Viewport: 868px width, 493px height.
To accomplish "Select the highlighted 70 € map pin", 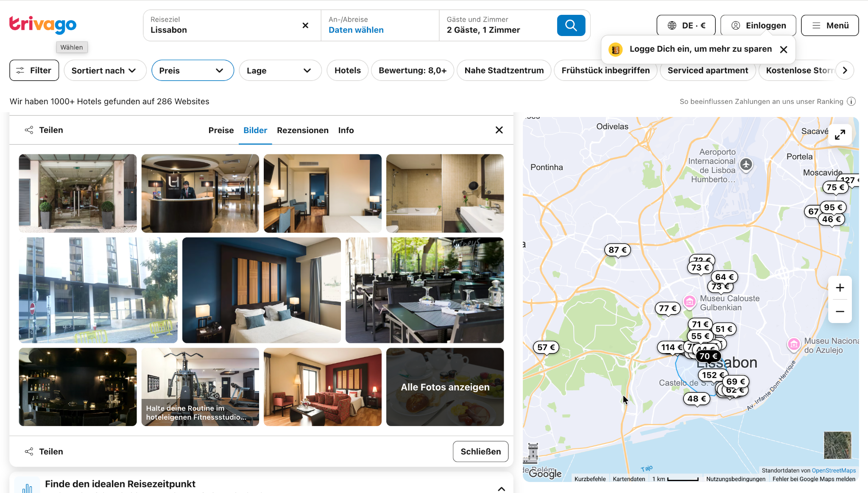I will (x=709, y=357).
